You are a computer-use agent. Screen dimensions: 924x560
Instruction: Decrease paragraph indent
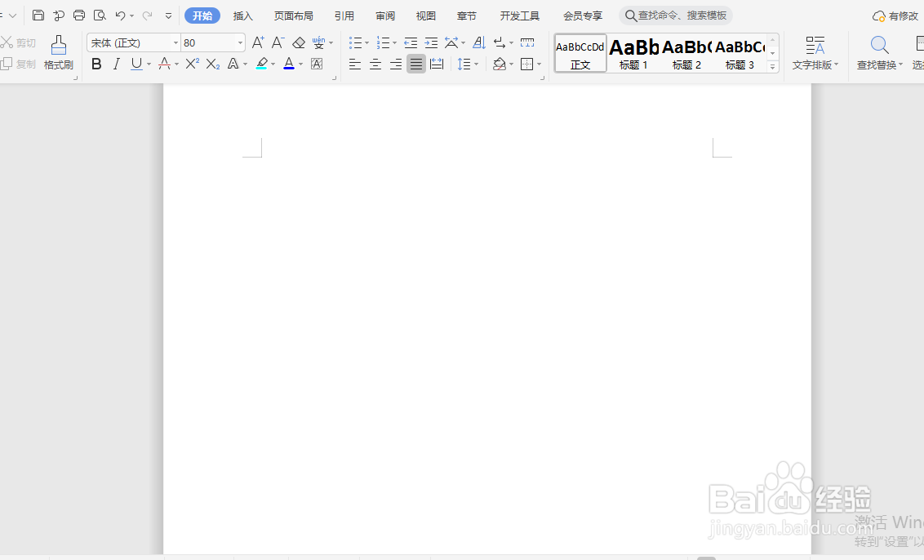pyautogui.click(x=411, y=42)
